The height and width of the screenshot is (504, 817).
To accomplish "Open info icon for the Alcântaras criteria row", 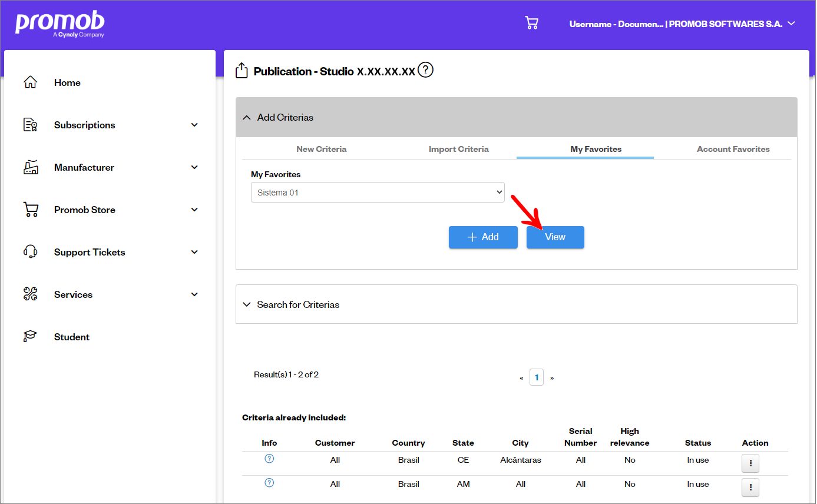I will pos(269,459).
